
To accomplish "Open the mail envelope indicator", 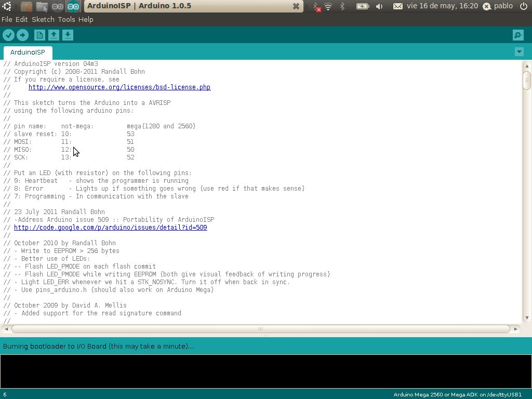I will tap(397, 6).
